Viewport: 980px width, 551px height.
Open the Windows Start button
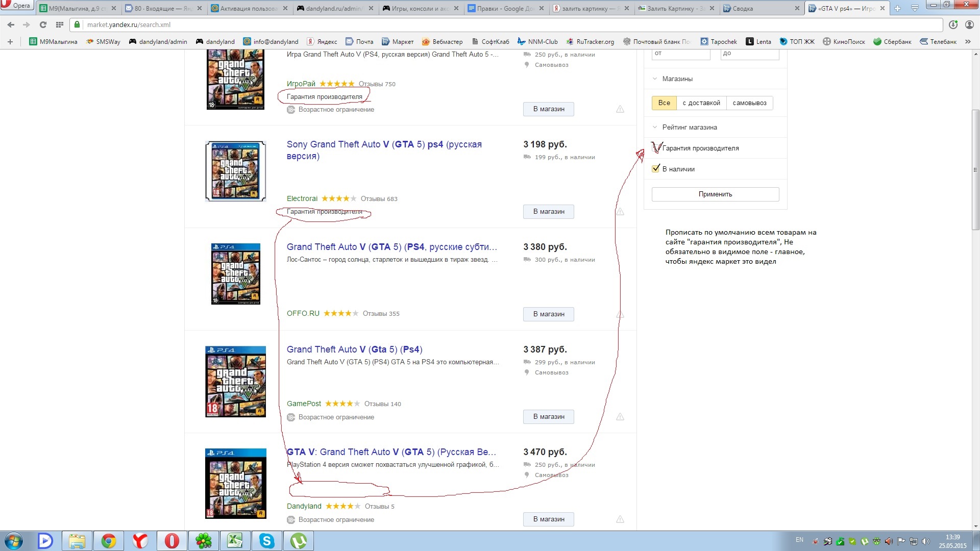point(14,541)
